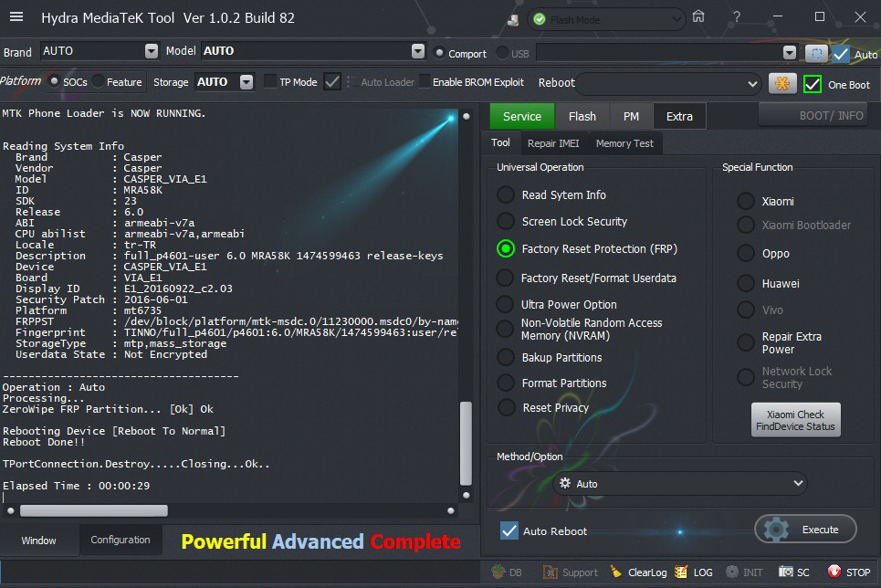Select the Comport radio button

439,52
